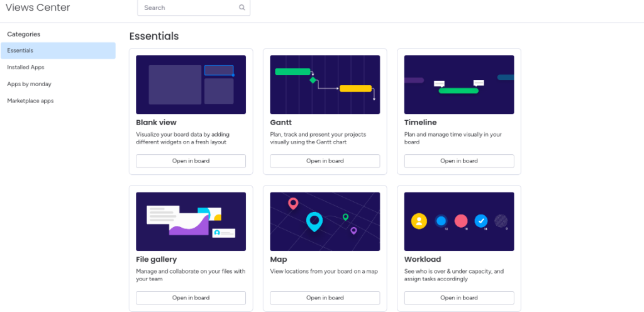Click the Timeline description about managing time
Image resolution: width=644 pixels, height=312 pixels.
click(x=453, y=138)
